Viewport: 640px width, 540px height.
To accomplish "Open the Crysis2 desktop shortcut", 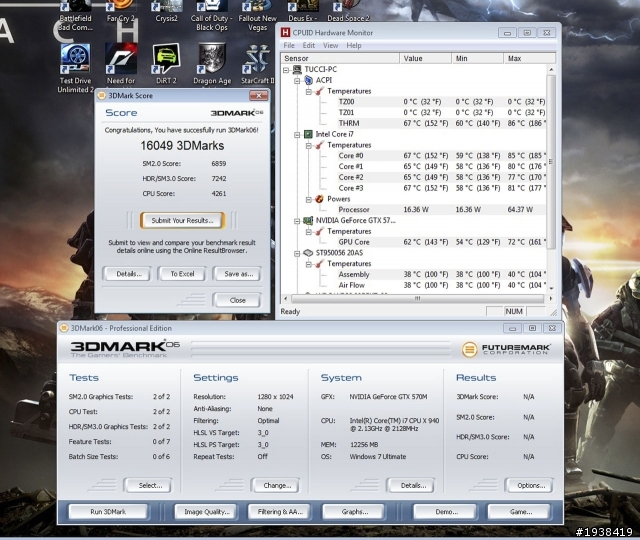I will [x=166, y=11].
